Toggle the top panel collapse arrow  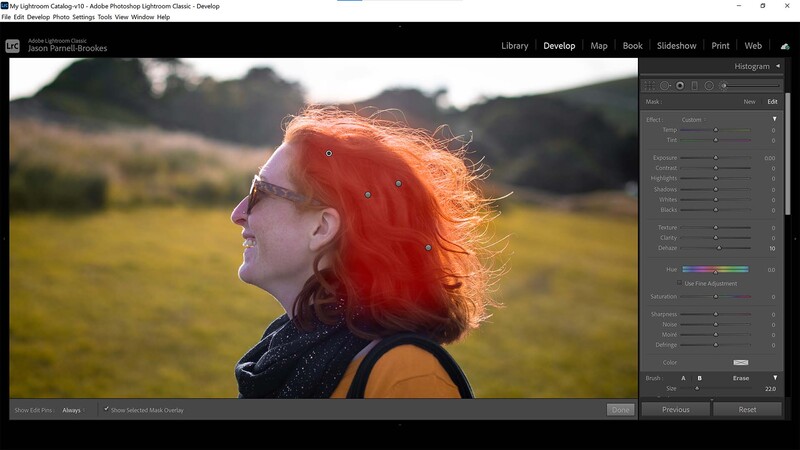pos(399,26)
